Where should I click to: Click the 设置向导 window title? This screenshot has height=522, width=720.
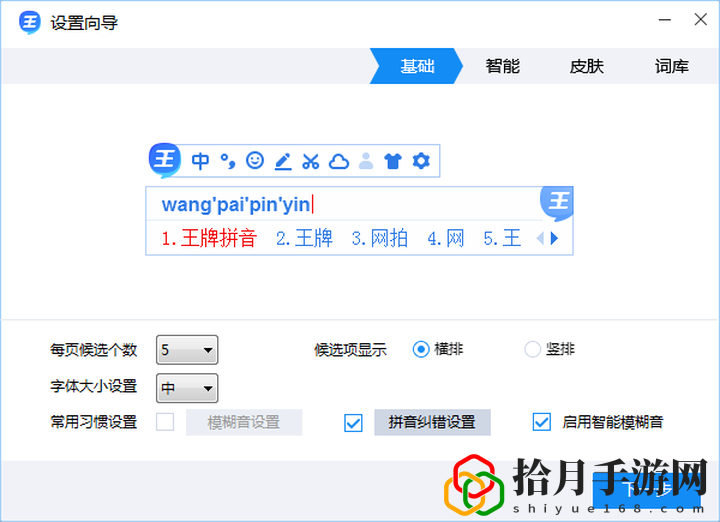coord(84,22)
